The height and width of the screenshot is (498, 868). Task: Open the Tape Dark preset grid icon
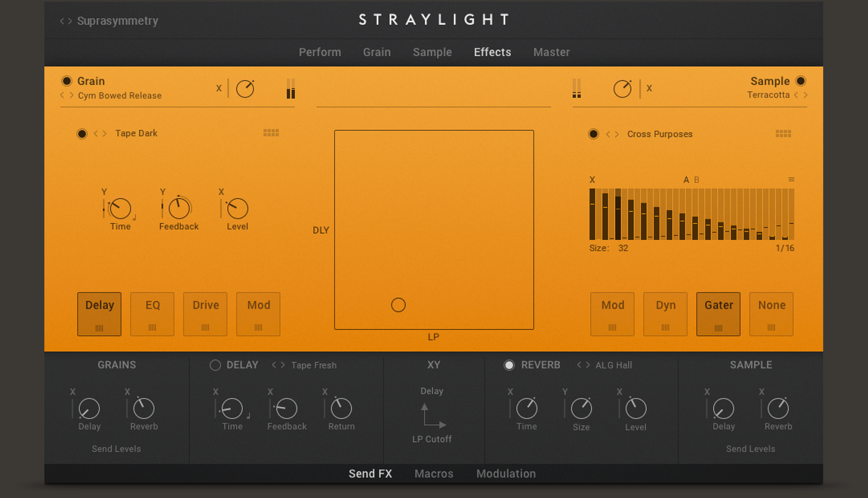tap(271, 133)
